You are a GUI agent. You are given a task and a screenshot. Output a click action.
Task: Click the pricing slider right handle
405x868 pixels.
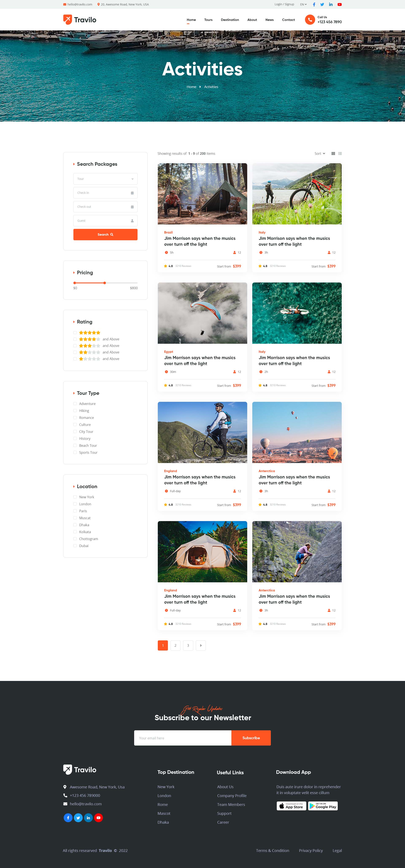tap(105, 283)
